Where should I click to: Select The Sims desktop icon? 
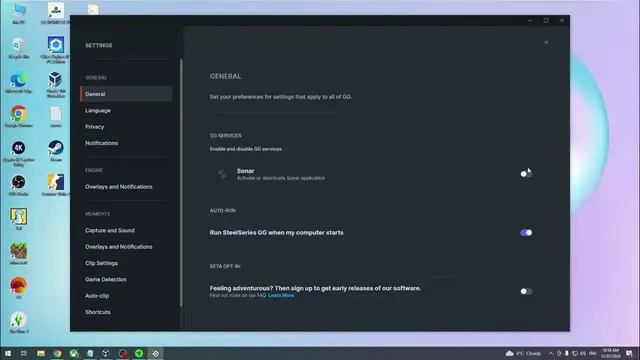19,322
